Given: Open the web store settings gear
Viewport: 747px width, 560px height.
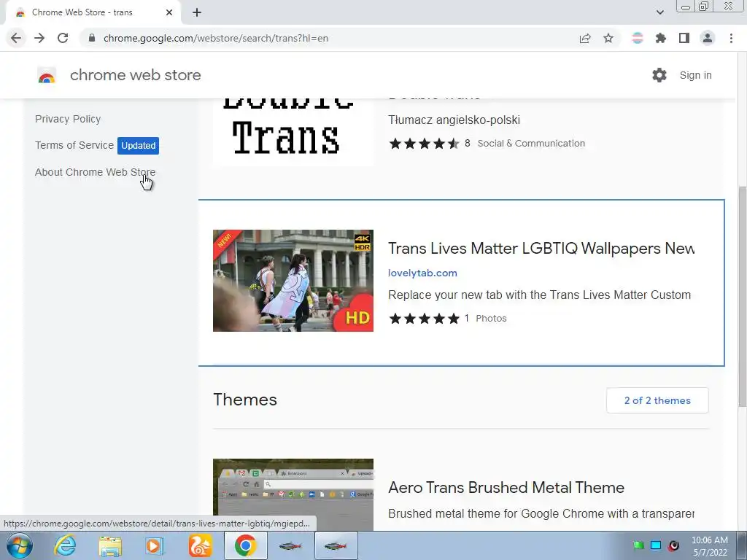Looking at the screenshot, I should pyautogui.click(x=659, y=75).
